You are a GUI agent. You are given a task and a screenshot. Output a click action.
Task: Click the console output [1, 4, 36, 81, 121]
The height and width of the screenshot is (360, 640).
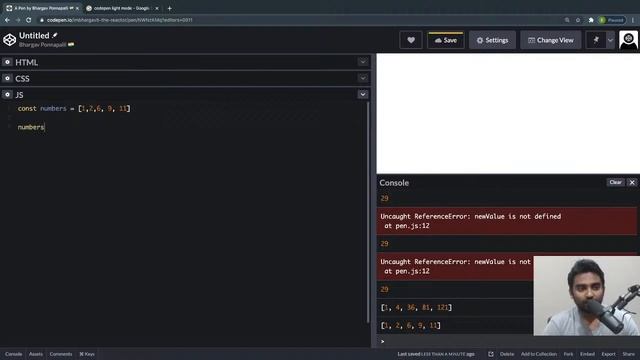tap(416, 307)
